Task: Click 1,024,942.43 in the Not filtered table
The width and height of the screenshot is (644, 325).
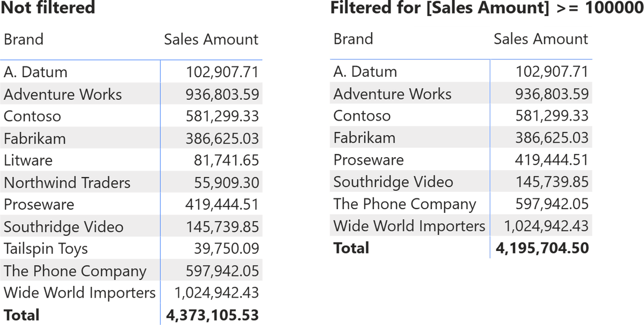Action: pyautogui.click(x=217, y=293)
